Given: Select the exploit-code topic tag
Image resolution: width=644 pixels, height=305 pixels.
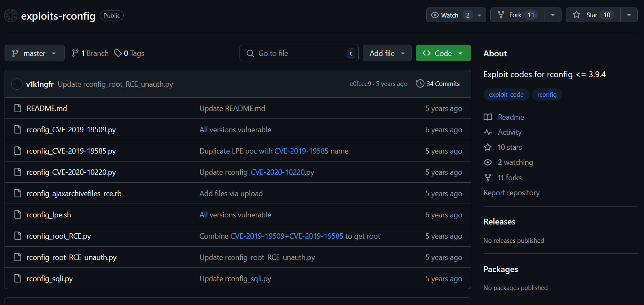Looking at the screenshot, I should click(506, 95).
